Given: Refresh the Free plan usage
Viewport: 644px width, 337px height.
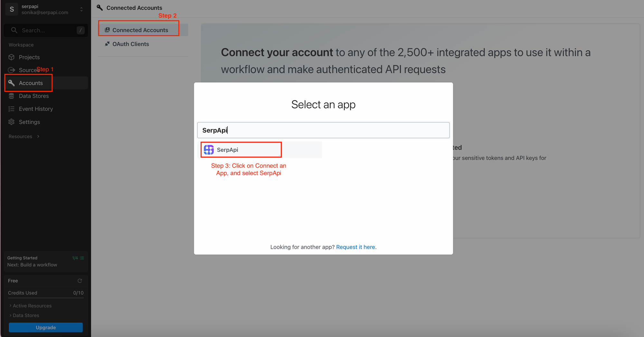Looking at the screenshot, I should point(80,281).
